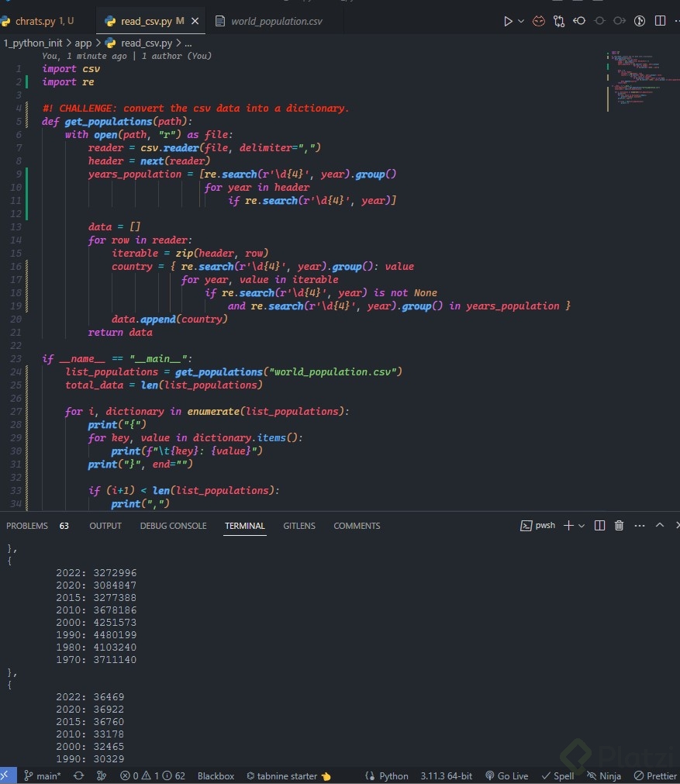Select TERMINAL panel tab
Screen dimensions: 680x784
[244, 526]
